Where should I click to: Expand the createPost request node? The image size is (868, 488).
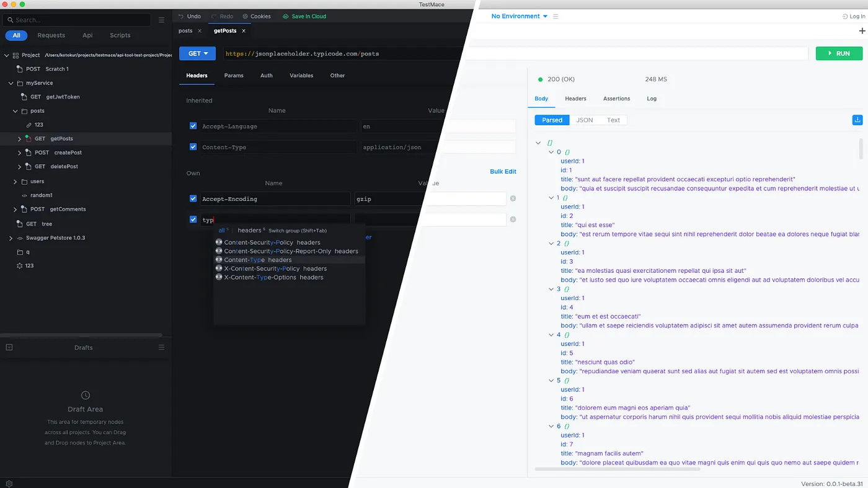(20, 153)
